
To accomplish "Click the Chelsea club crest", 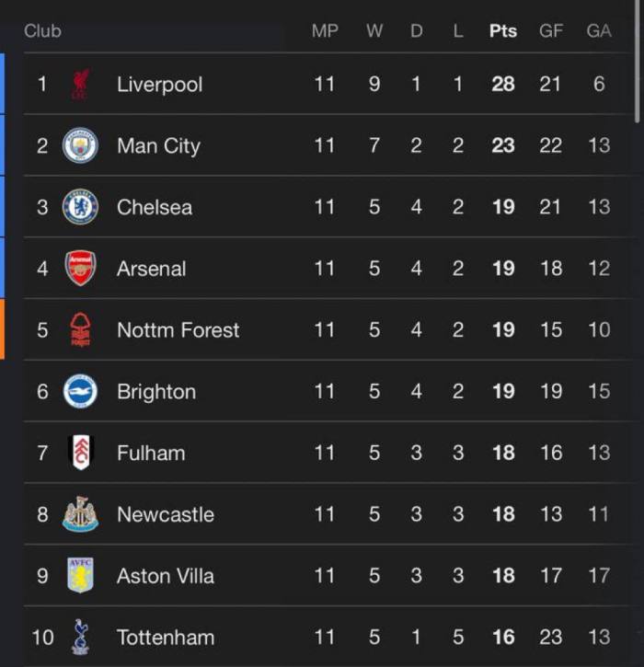I will pyautogui.click(x=80, y=207).
